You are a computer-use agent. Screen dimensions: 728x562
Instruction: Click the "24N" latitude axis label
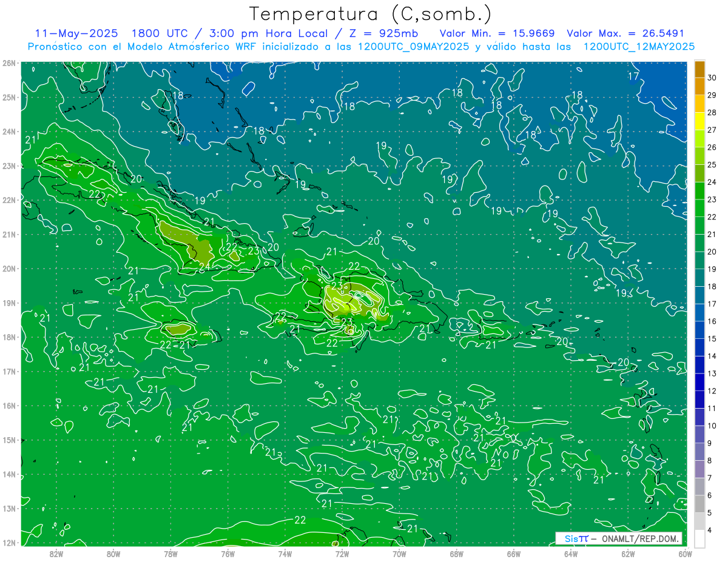pos(8,132)
